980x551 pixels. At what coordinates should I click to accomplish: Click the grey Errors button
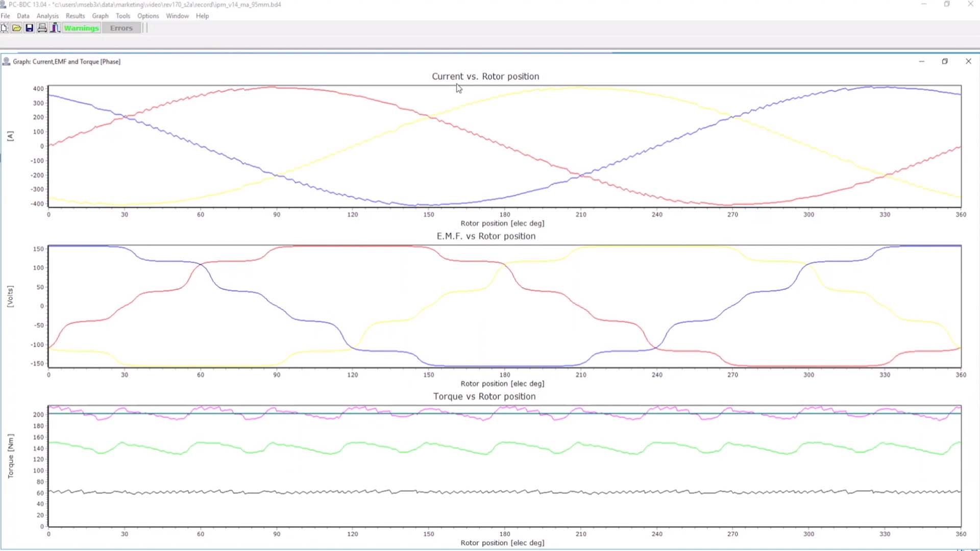[121, 28]
